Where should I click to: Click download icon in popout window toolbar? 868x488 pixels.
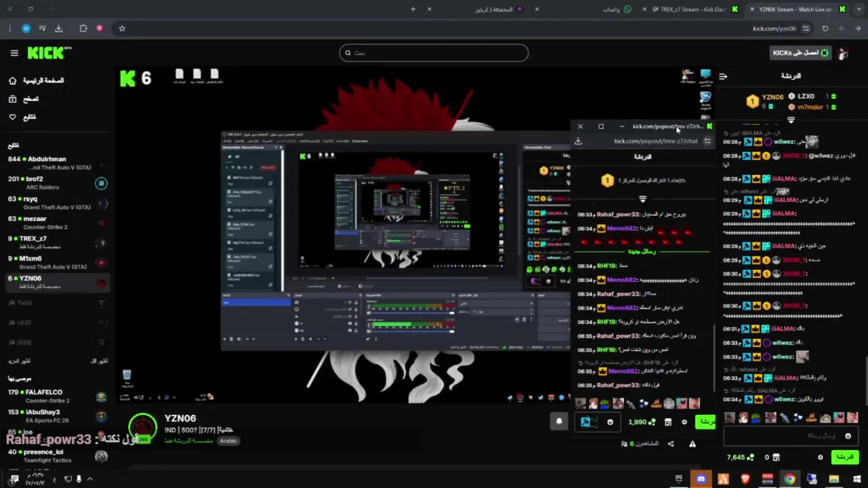[x=578, y=141]
